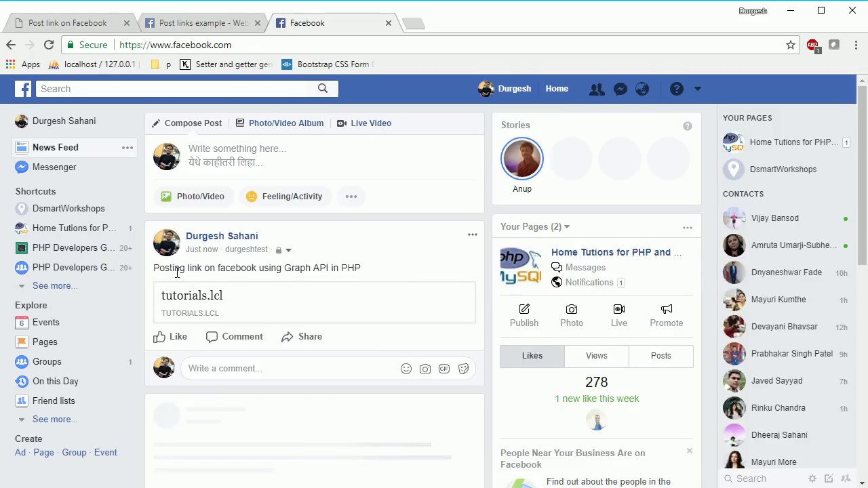This screenshot has height=488, width=868.
Task: Like the Durgesh Sahani post
Action: point(170,337)
